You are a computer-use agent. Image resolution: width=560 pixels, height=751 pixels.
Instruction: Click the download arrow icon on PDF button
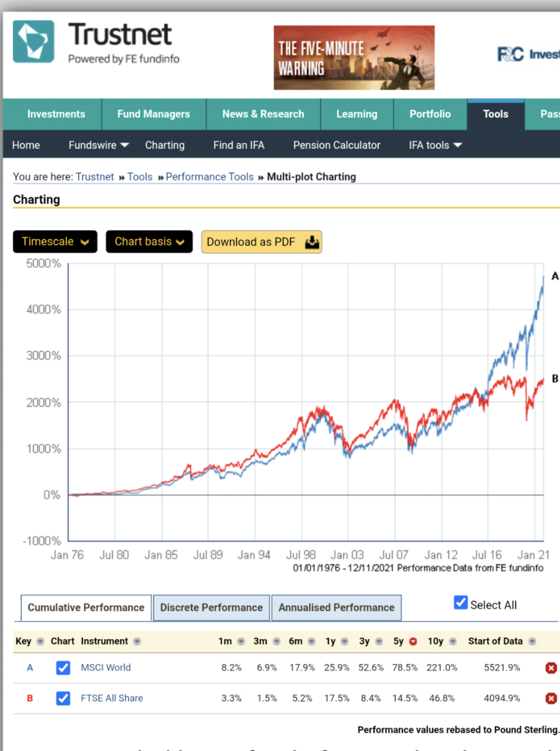(x=312, y=242)
